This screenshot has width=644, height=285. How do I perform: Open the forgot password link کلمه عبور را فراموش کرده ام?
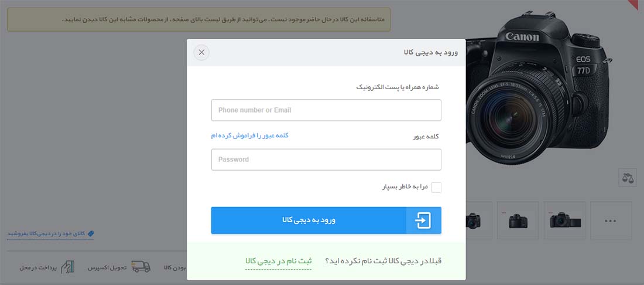pyautogui.click(x=250, y=135)
